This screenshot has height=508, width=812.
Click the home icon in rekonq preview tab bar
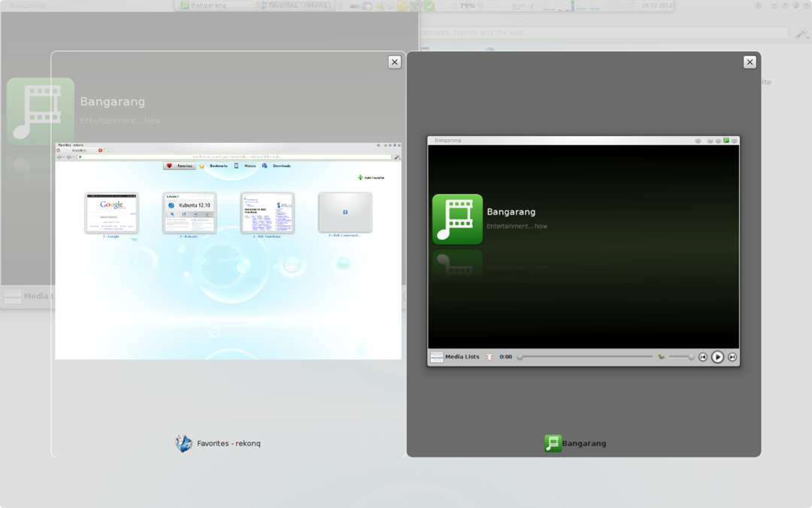click(59, 151)
